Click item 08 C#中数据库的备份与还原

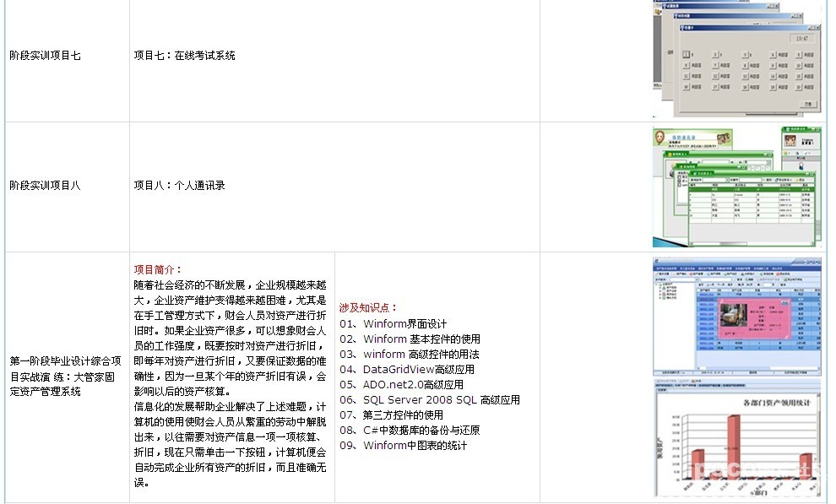click(x=410, y=431)
